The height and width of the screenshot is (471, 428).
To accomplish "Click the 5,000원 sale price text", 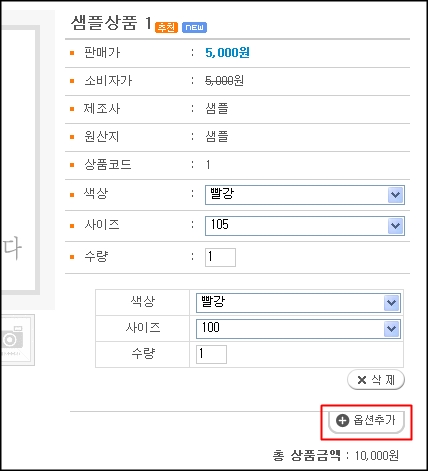I will [227, 53].
